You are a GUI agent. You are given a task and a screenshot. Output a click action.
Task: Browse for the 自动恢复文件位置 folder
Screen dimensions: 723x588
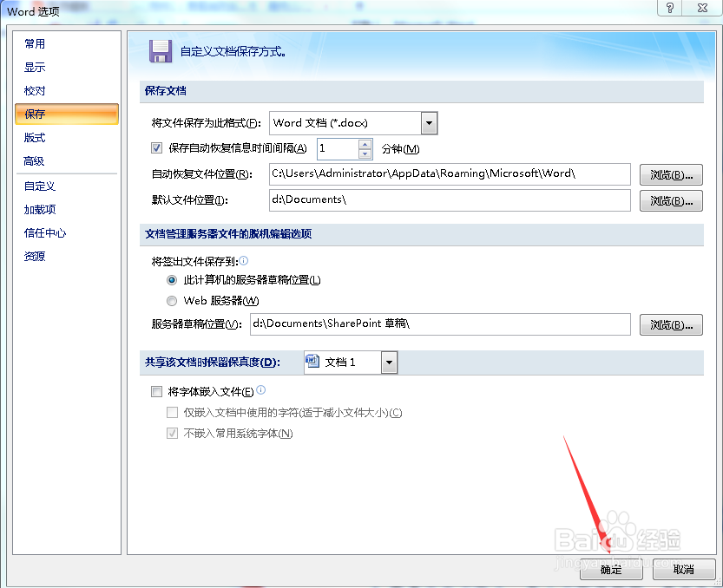tap(671, 174)
